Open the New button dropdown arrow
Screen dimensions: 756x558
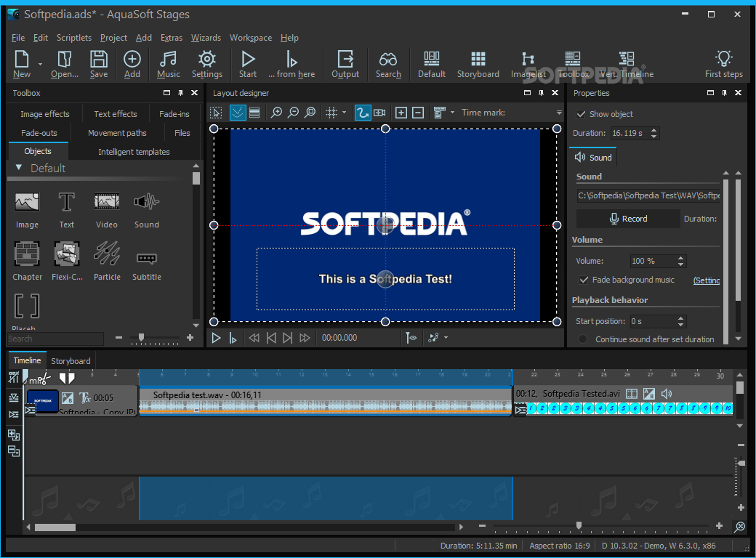(40, 65)
